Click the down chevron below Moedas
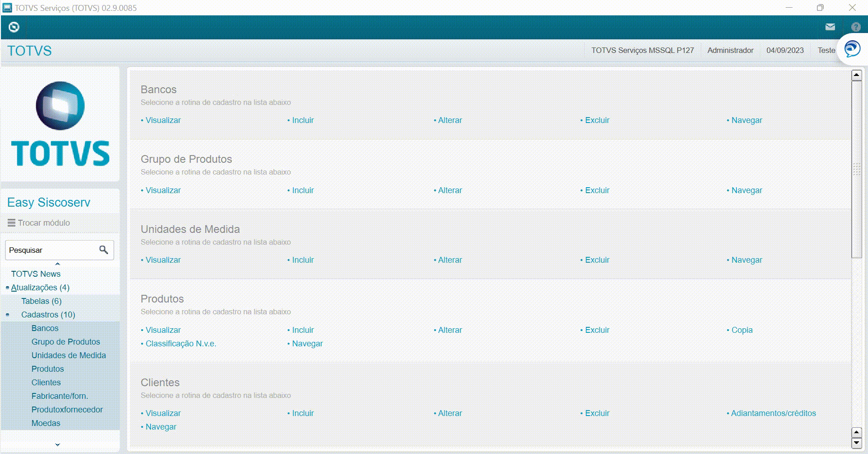The height and width of the screenshot is (454, 868). [58, 444]
